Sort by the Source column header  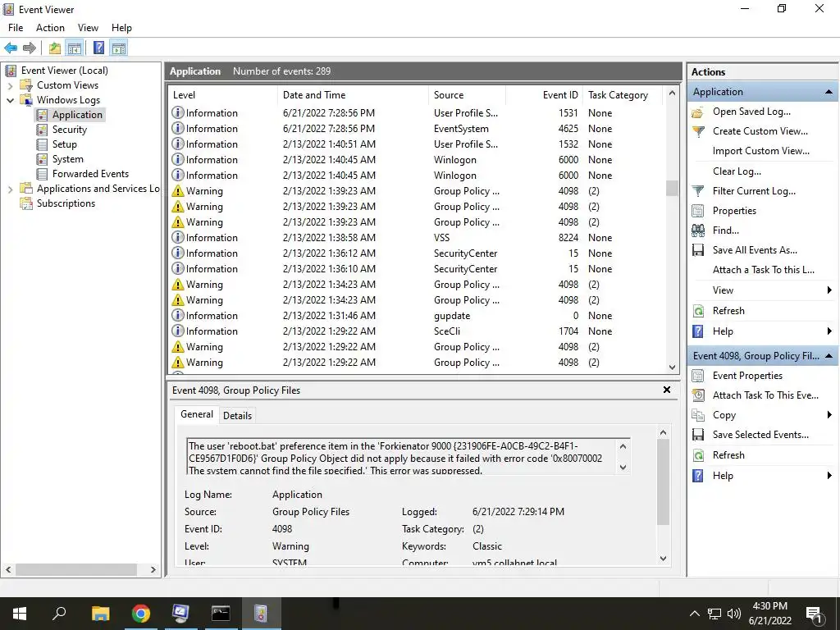(467, 95)
